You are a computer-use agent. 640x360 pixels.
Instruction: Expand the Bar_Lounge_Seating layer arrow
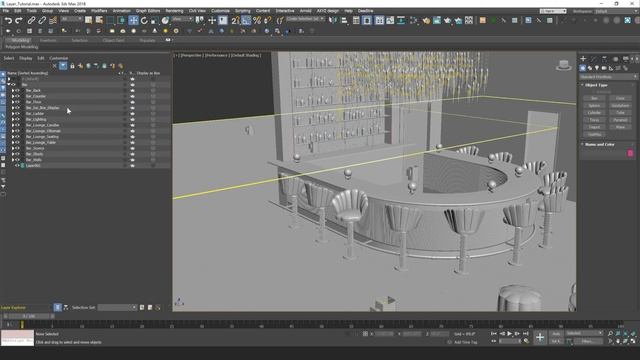[13, 137]
